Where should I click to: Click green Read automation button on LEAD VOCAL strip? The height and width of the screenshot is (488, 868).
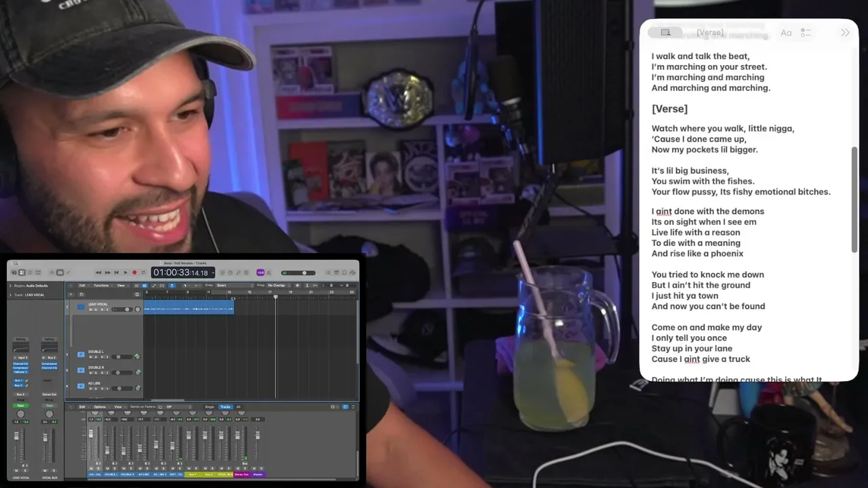click(20, 405)
